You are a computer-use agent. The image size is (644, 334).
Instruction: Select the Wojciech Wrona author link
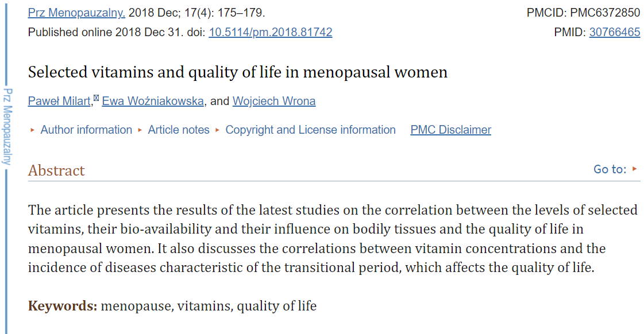[x=274, y=101]
